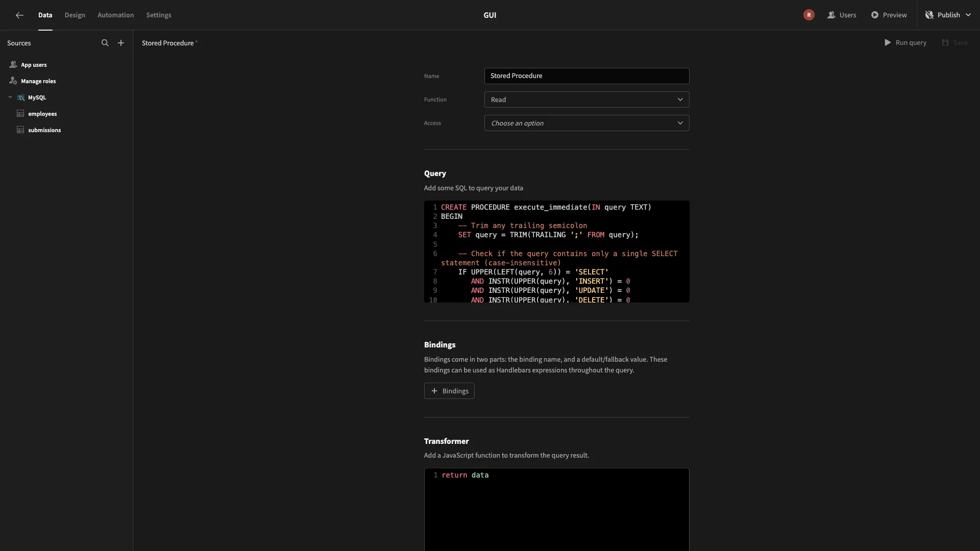
Task: Open the Access dropdown
Action: (586, 123)
